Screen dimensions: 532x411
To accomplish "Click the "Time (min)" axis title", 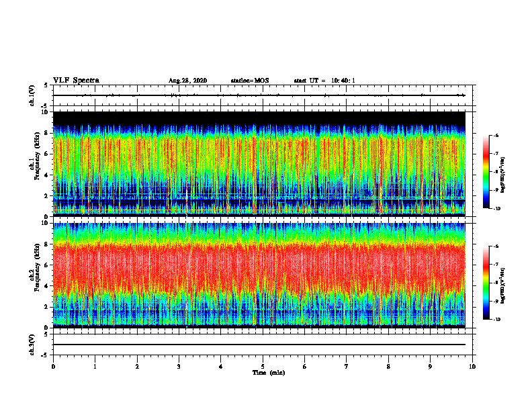I will [269, 373].
